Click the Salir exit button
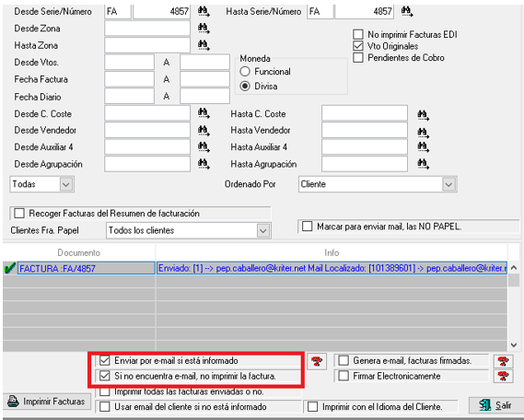This screenshot has height=420, width=524. coord(495,405)
